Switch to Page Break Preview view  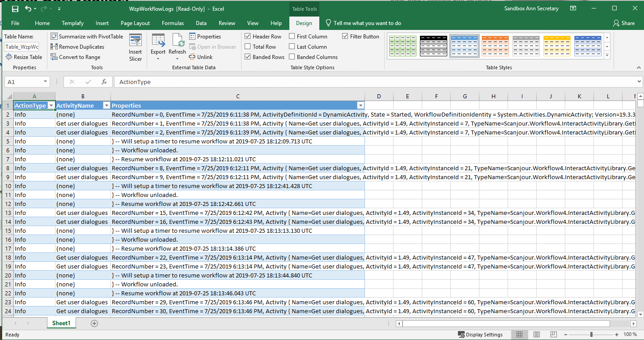click(x=554, y=335)
